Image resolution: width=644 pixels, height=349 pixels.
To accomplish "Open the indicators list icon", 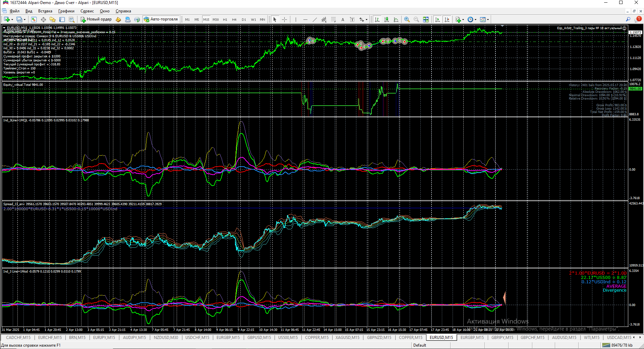I will tap(458, 19).
